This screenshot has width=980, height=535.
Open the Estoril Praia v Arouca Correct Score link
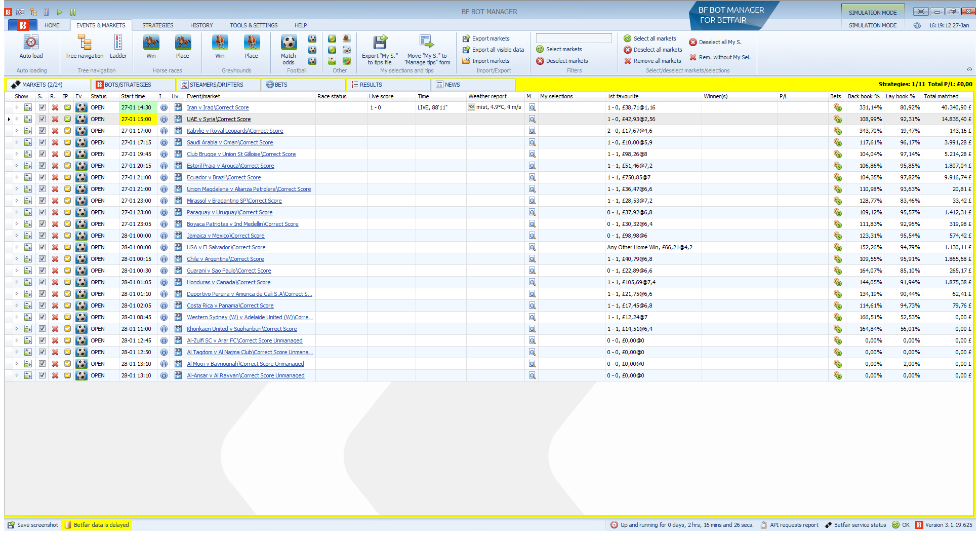230,166
